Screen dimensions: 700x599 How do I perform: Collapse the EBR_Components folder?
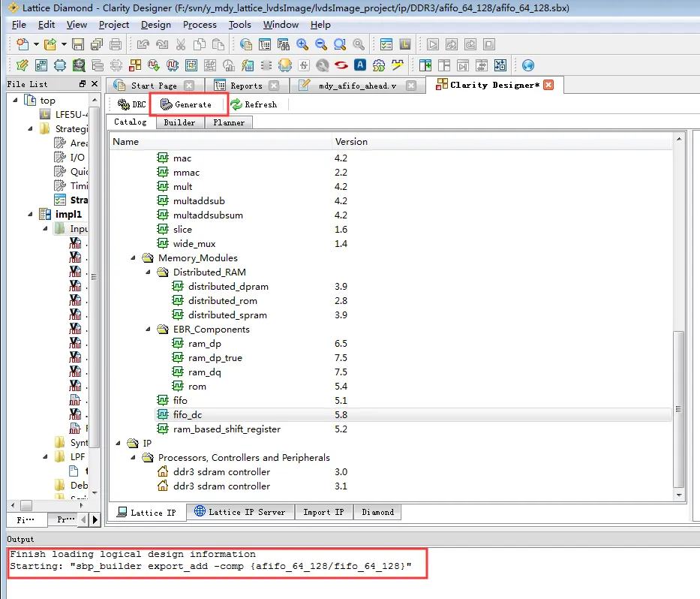tap(148, 330)
